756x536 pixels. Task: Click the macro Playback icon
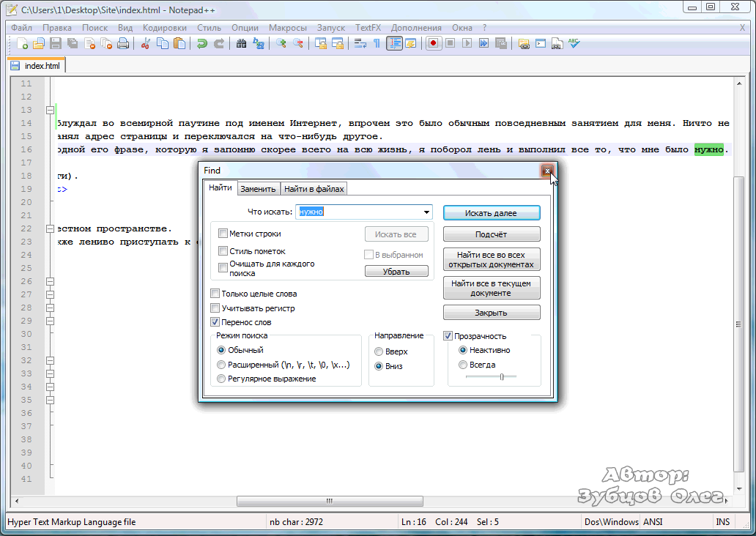click(x=467, y=44)
